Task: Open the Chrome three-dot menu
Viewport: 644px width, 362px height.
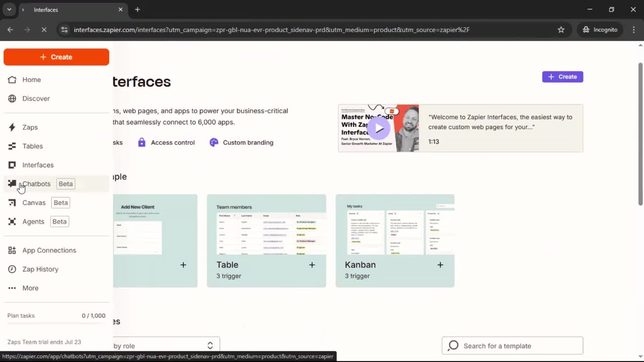Action: pyautogui.click(x=634, y=30)
